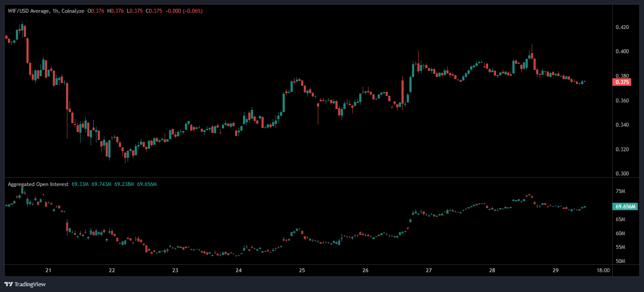Click the 0.340 price axis label
The image size is (644, 292).
pos(622,125)
